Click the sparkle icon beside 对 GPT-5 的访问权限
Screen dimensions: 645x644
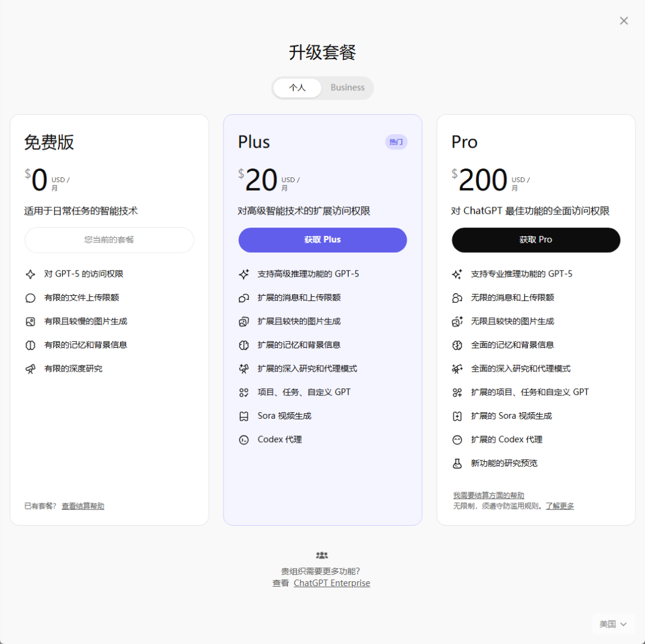tap(30, 274)
